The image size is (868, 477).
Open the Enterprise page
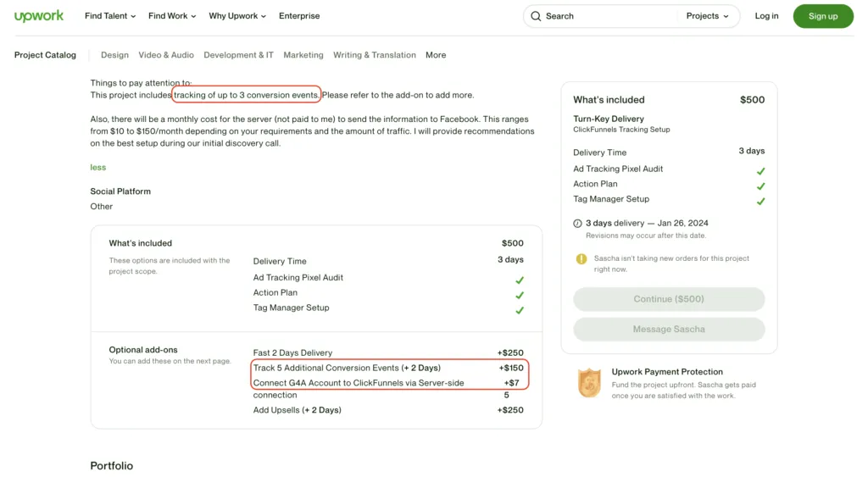click(x=299, y=16)
